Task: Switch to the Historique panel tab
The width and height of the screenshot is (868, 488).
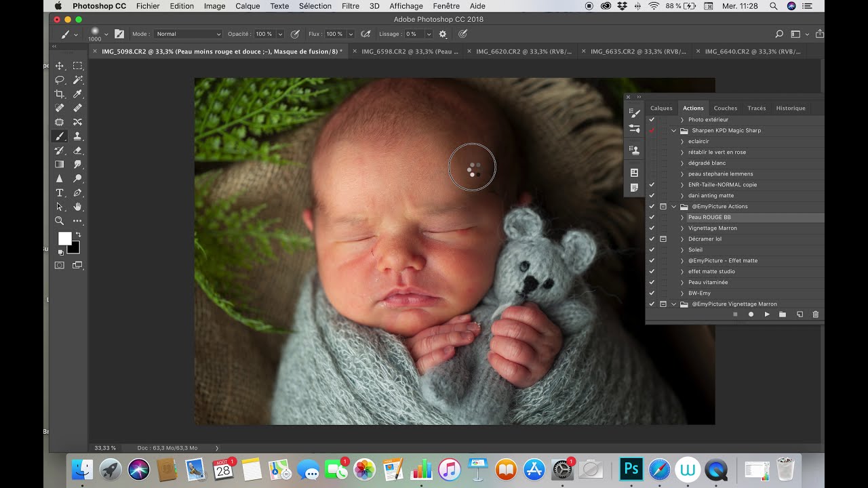Action: pos(791,108)
